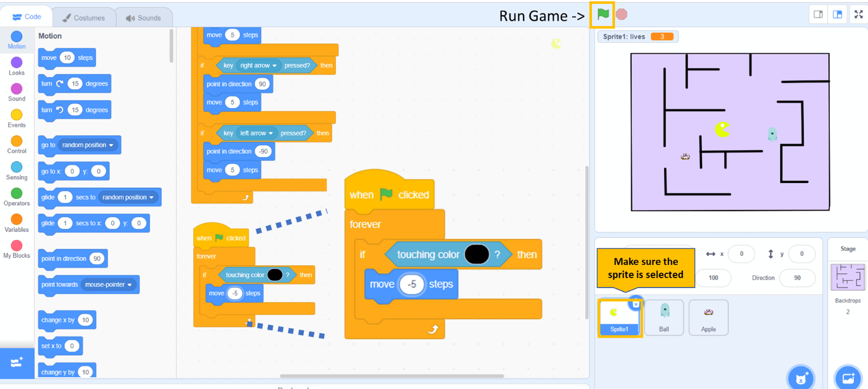Select the Motion block category
Viewport: 868px width, 389px height.
click(17, 40)
